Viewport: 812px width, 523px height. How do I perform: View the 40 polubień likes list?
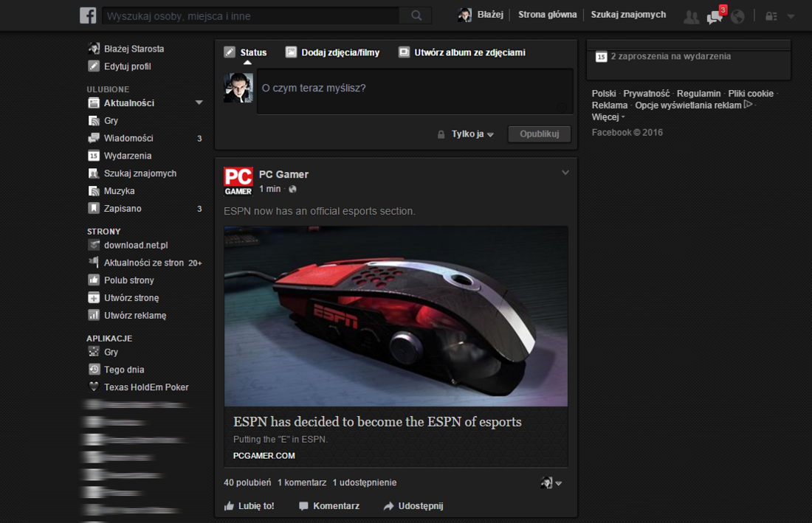[247, 482]
